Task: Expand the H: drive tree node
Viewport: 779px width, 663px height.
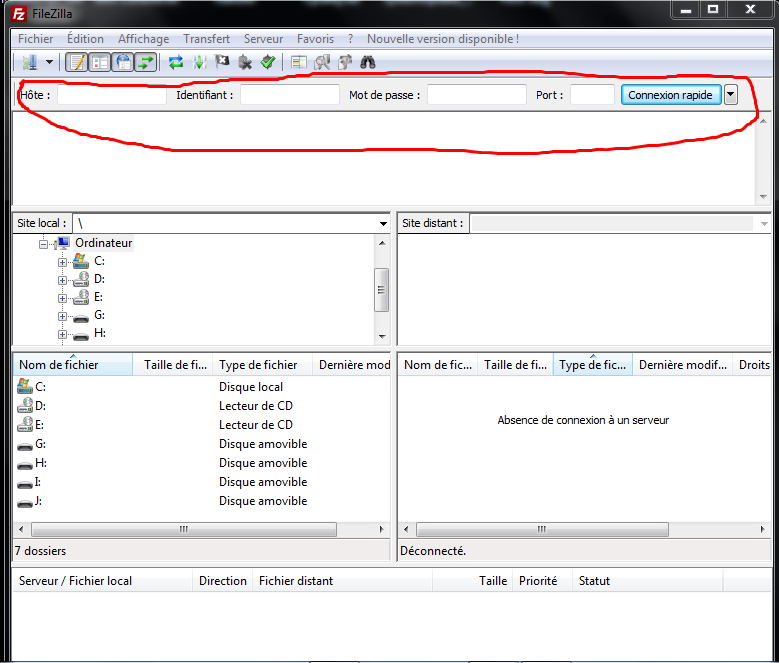Action: (x=62, y=334)
